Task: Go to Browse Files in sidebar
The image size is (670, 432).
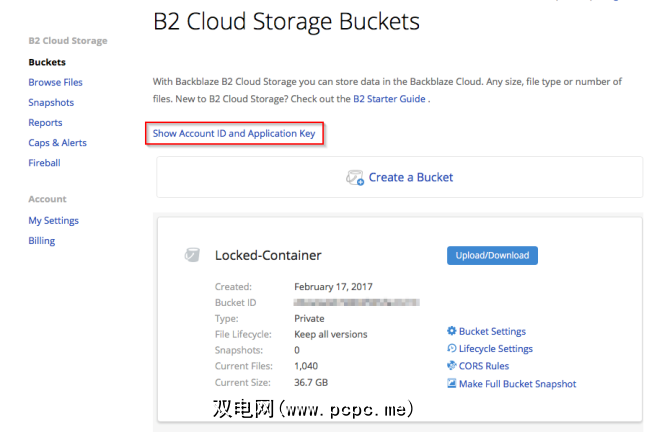Action: point(55,82)
